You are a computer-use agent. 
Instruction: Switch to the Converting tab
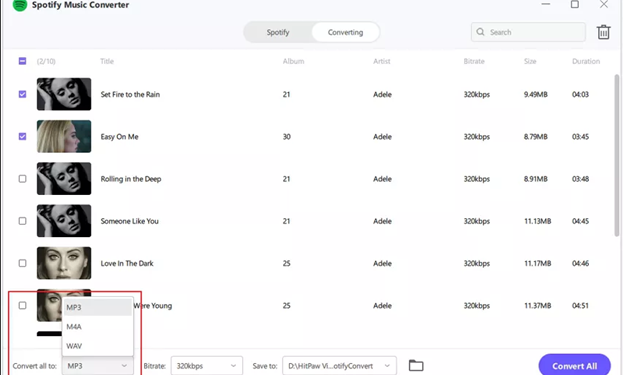[x=345, y=32]
